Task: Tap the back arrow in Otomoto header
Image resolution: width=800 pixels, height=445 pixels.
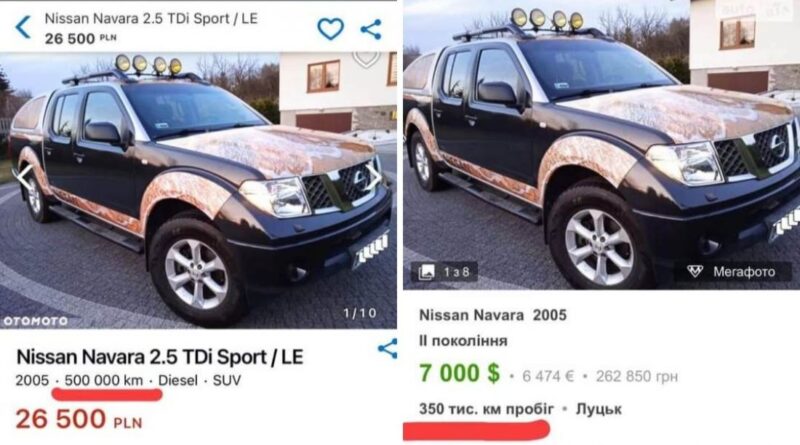Action: [23, 27]
